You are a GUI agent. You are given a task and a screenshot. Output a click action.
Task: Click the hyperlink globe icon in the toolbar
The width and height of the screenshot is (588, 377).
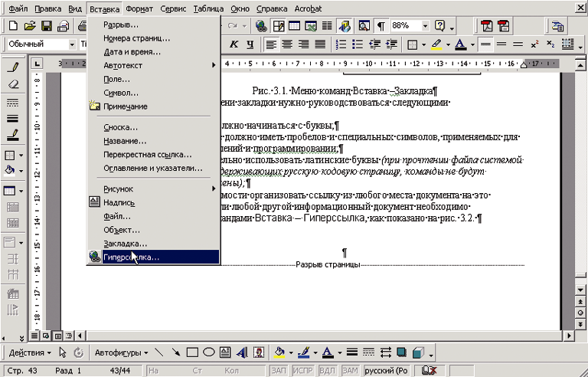click(261, 26)
